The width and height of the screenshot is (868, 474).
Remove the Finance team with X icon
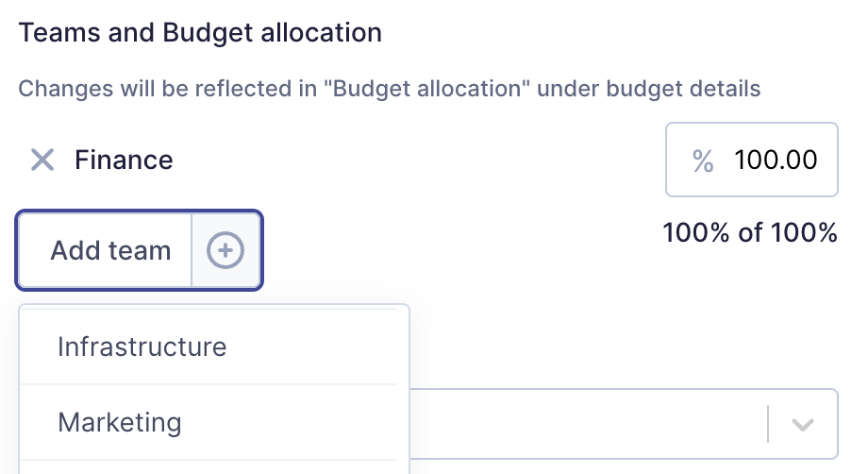tap(42, 160)
